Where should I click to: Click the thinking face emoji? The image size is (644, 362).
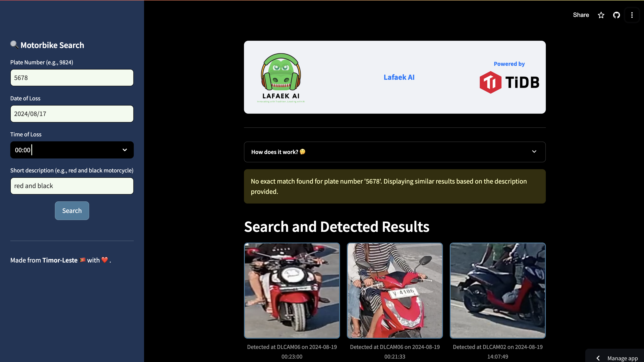[302, 152]
